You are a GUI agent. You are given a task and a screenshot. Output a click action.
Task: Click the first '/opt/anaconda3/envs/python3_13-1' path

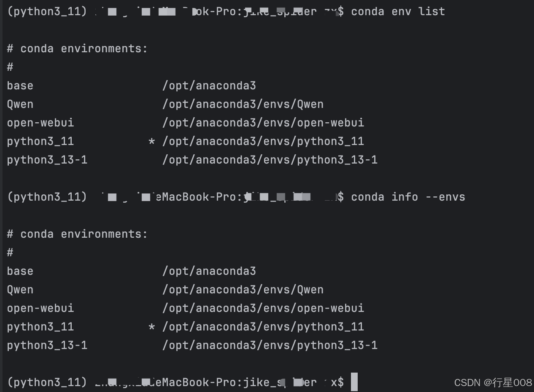pyautogui.click(x=270, y=160)
